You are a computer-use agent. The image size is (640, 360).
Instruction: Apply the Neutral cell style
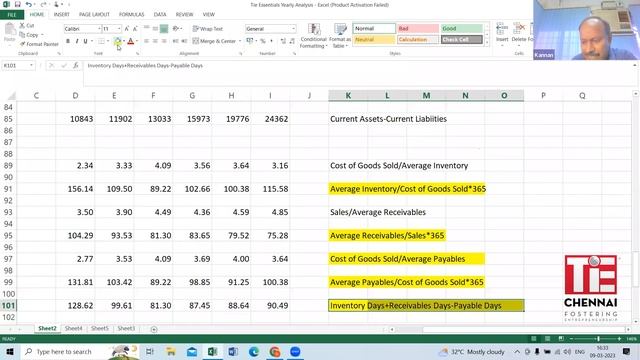(x=374, y=40)
